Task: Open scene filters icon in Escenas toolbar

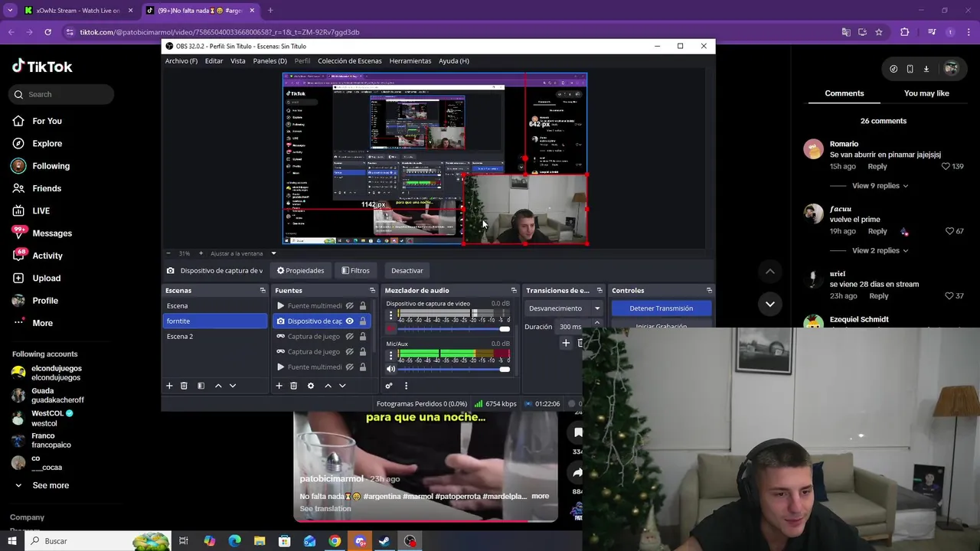Action: coord(201,386)
